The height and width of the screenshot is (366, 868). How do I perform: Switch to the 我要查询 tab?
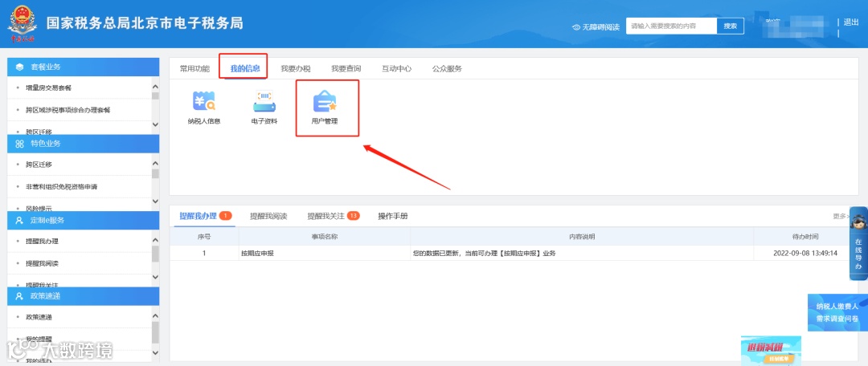coord(346,69)
